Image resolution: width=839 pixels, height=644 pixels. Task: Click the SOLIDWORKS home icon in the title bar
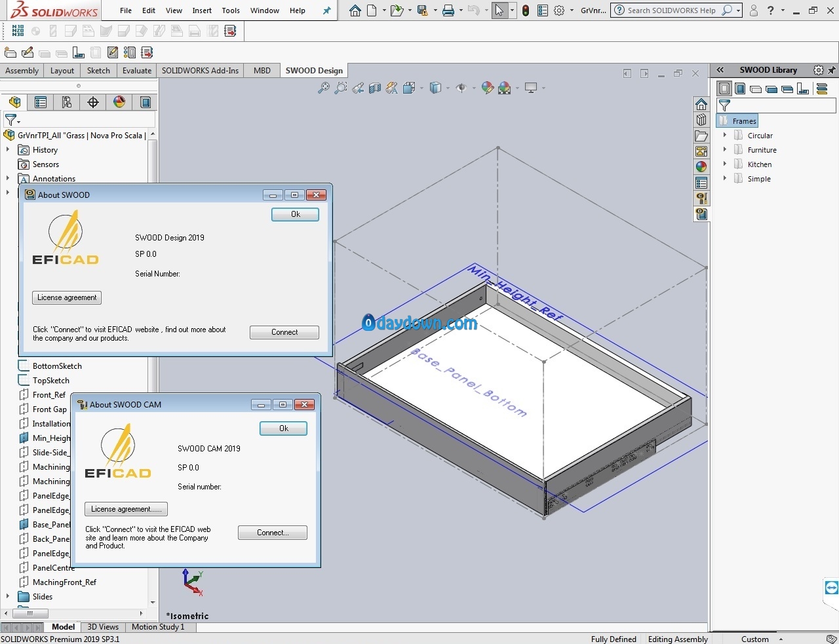[x=355, y=10]
